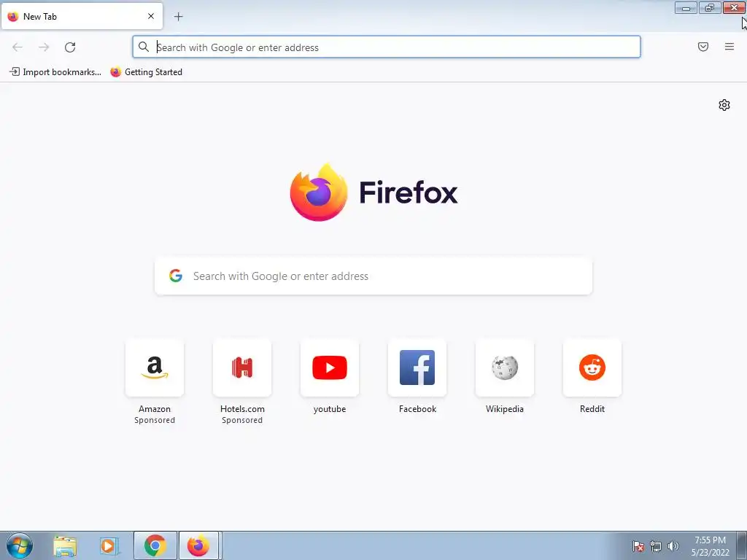This screenshot has height=560, width=747.
Task: Open volume speaker tray icon
Action: tap(673, 546)
